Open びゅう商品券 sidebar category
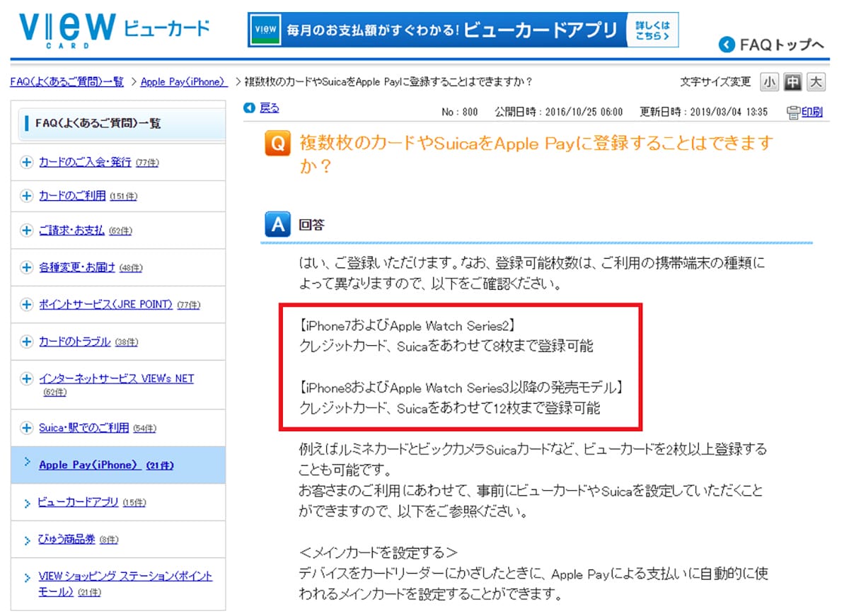Image resolution: width=849 pixels, height=616 pixels. [x=67, y=540]
